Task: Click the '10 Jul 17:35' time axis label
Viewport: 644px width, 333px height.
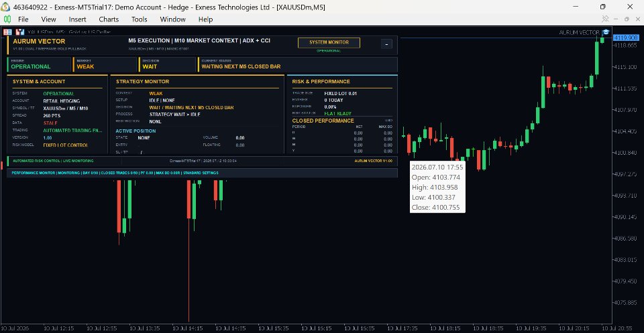Action: point(403,328)
